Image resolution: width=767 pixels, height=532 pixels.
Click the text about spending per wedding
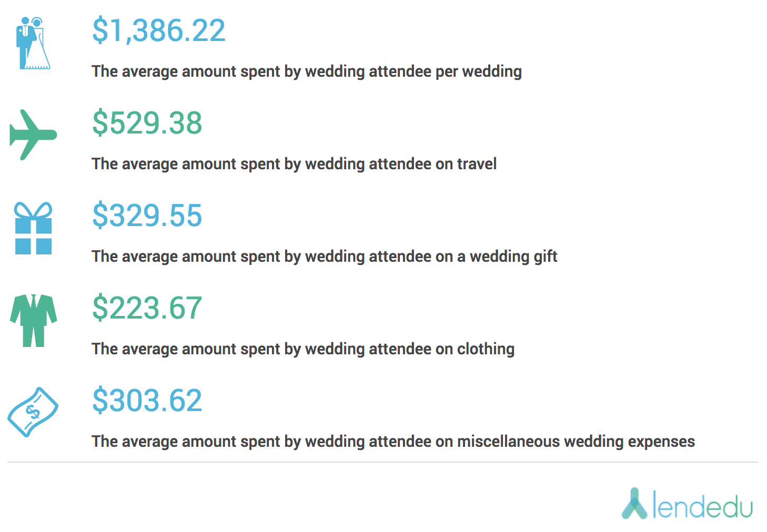(x=307, y=71)
